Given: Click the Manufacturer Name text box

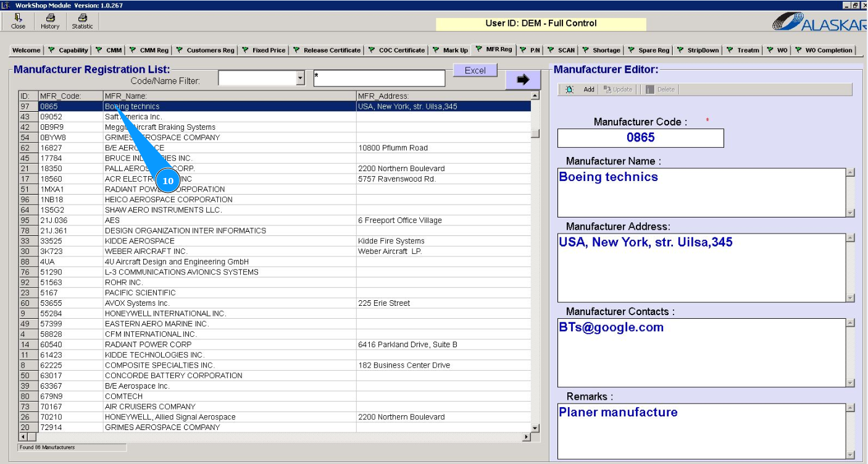Looking at the screenshot, I should click(701, 192).
